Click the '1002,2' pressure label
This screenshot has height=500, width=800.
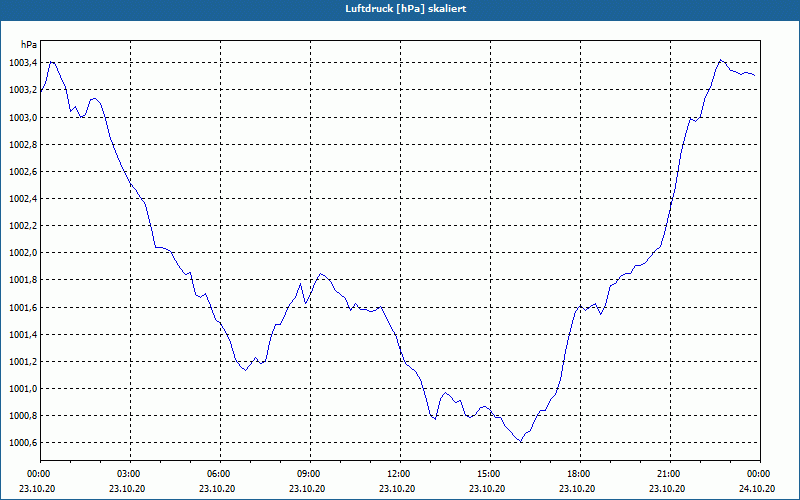point(23,226)
